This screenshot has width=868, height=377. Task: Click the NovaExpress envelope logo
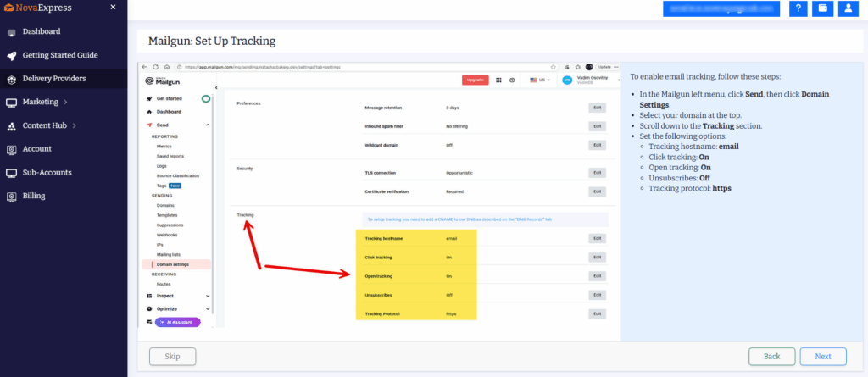click(x=8, y=8)
